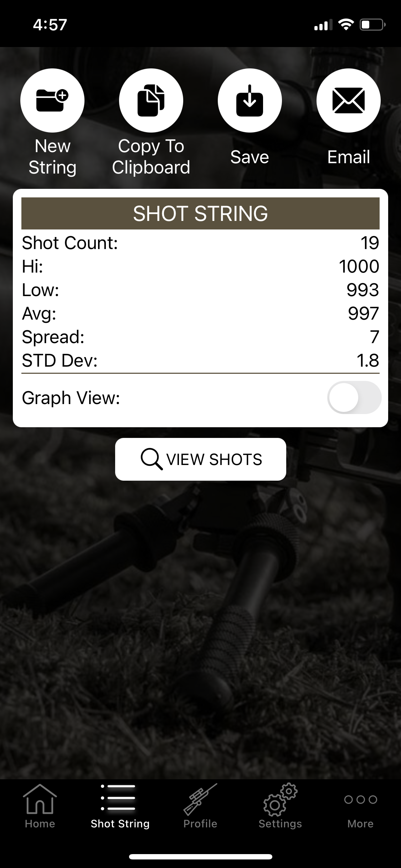Tap the STD Dev value 1.8

coord(368,361)
